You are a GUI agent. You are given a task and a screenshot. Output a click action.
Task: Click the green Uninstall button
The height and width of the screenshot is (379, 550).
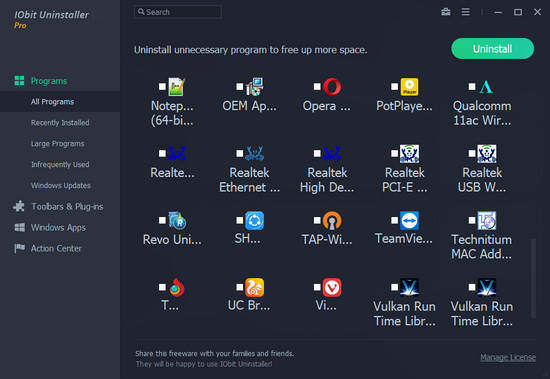[492, 49]
